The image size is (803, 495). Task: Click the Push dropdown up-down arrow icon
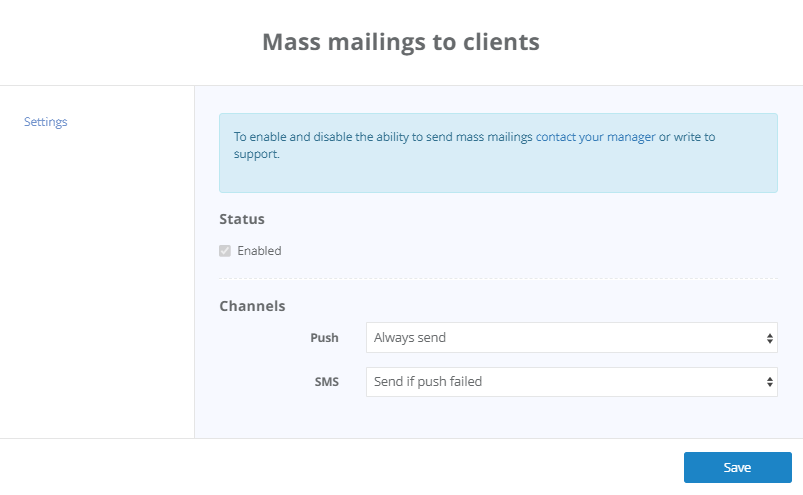769,338
